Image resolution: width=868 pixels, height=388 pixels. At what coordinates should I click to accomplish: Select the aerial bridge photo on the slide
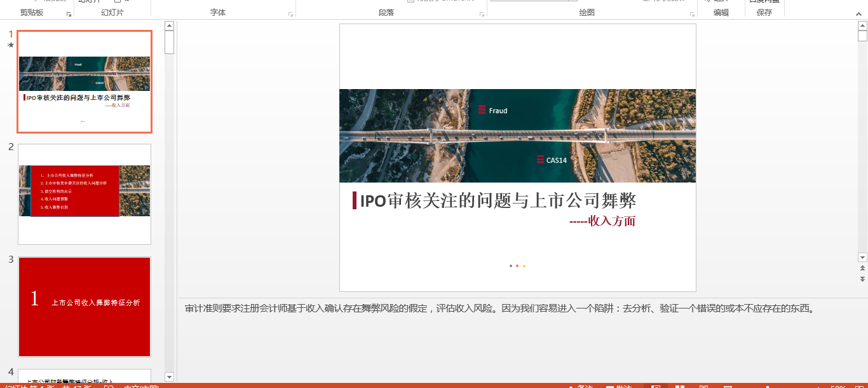tap(518, 135)
